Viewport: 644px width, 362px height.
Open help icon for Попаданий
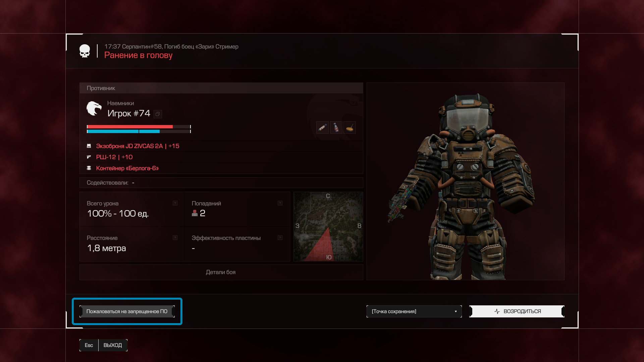tap(280, 203)
